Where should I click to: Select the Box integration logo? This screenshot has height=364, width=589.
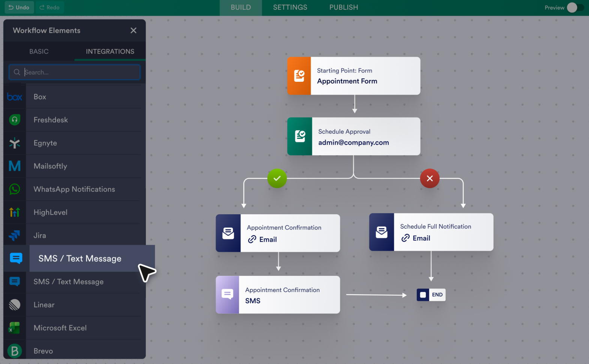coord(15,97)
